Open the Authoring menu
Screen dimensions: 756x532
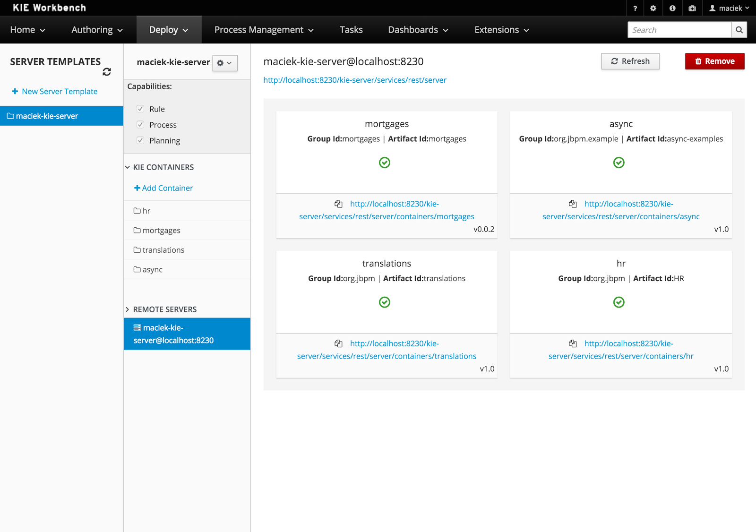coord(97,30)
